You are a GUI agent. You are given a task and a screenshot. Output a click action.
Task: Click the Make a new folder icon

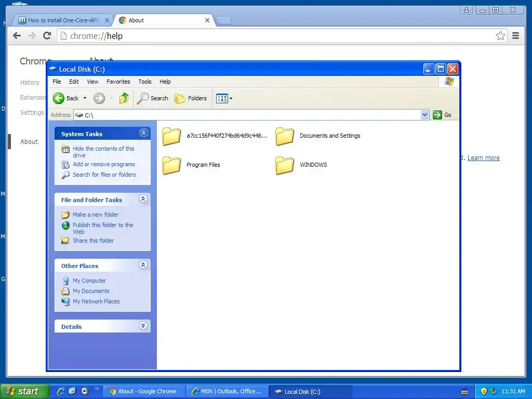click(65, 215)
